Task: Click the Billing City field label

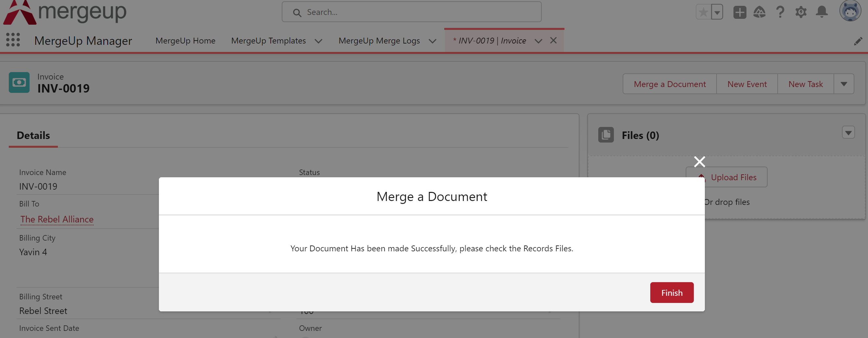Action: (37, 238)
